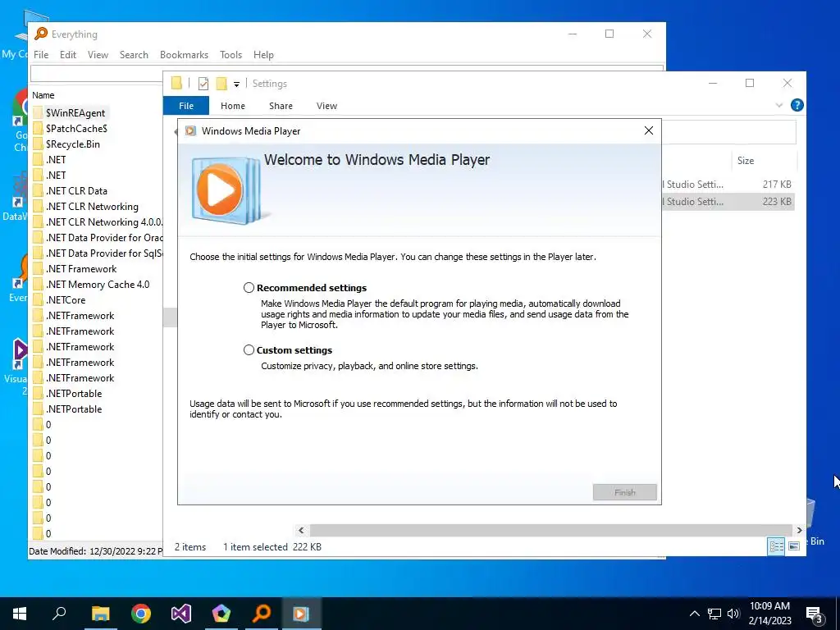Select $PatchCache$ folder in Everything list
Viewport: 840px width, 630px height.
point(76,129)
